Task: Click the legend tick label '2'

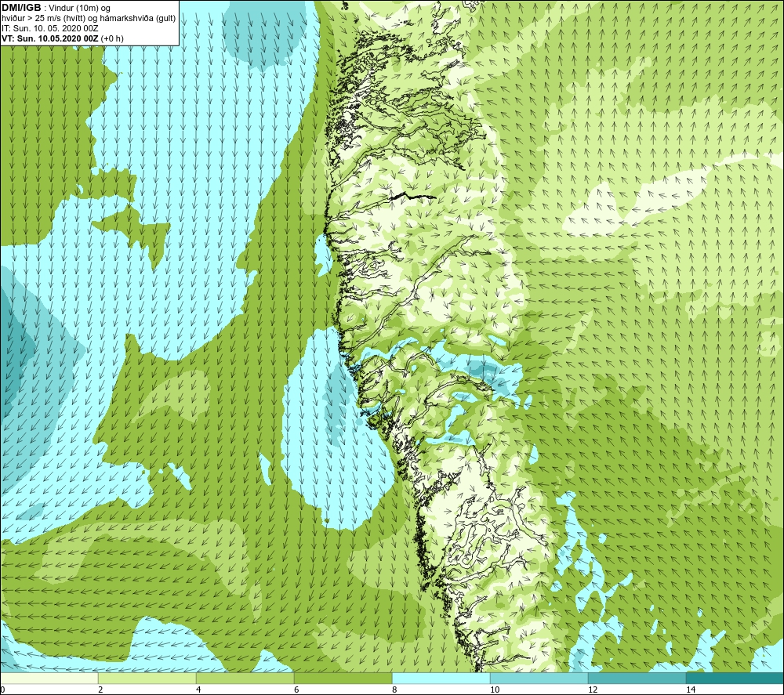Action: coord(100,690)
